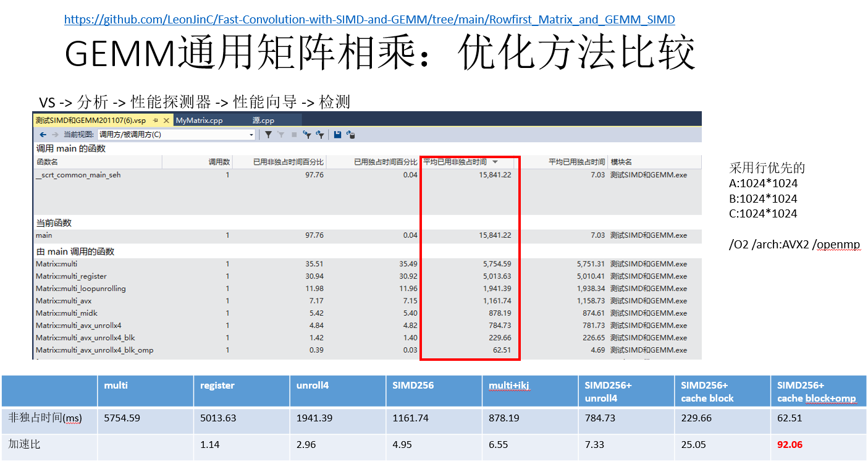Click the grayed clear filter icon
Image resolution: width=868 pixels, height=464 pixels.
(281, 135)
